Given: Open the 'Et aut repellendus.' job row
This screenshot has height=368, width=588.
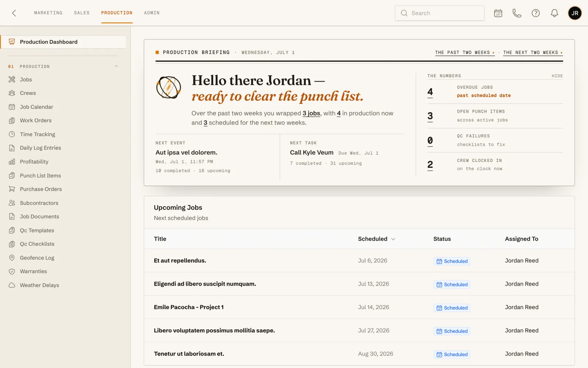Looking at the screenshot, I should (359, 261).
